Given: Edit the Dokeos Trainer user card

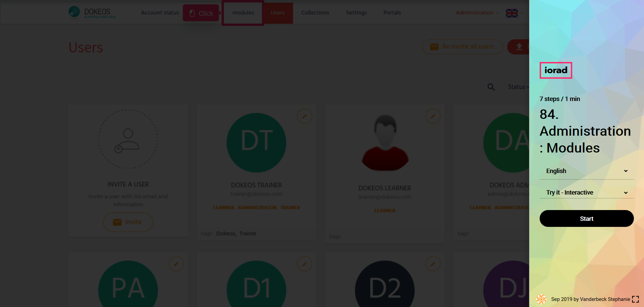Looking at the screenshot, I should 304,116.
